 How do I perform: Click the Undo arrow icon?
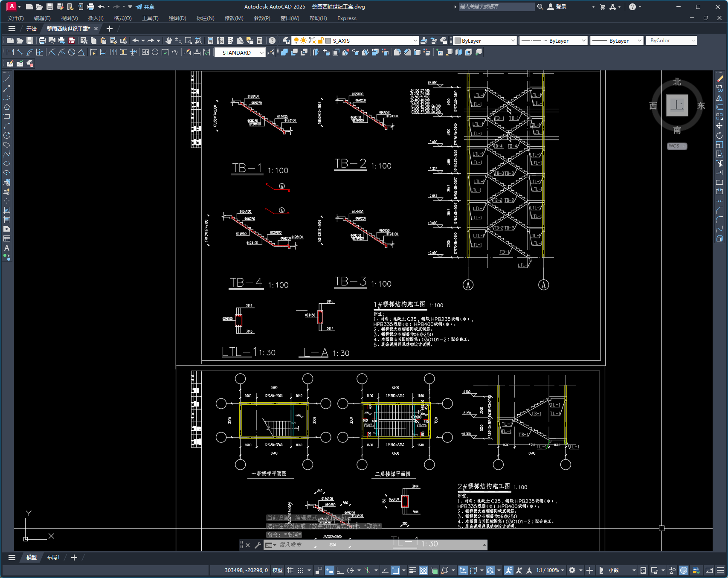coord(136,41)
